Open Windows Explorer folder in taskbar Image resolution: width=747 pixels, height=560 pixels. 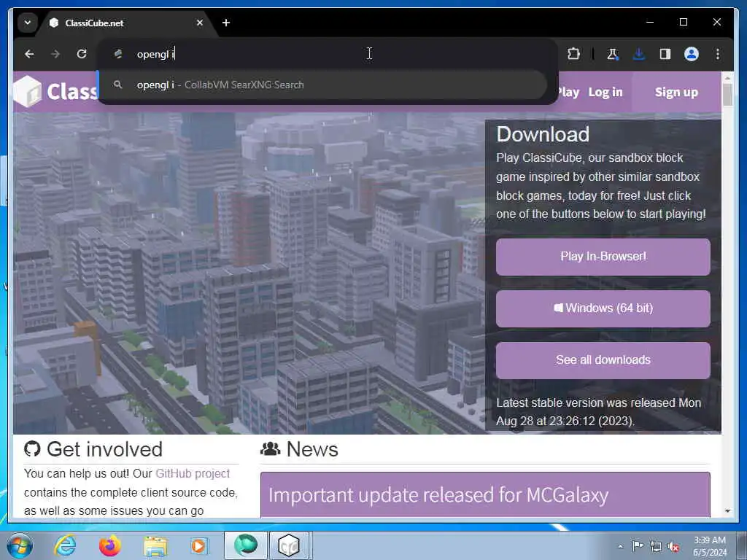[155, 546]
